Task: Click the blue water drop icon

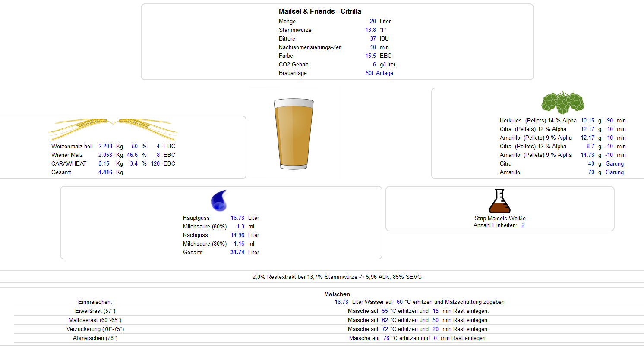Action: [219, 200]
